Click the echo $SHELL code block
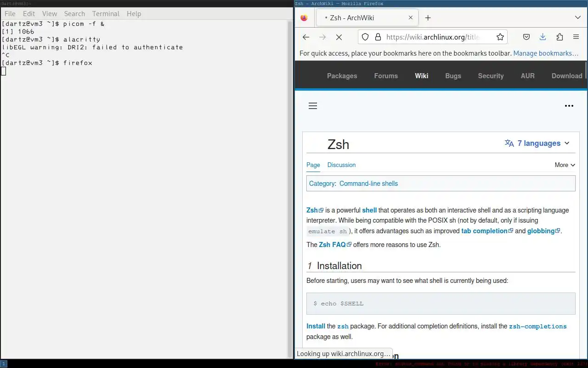588x368 pixels. click(441, 304)
